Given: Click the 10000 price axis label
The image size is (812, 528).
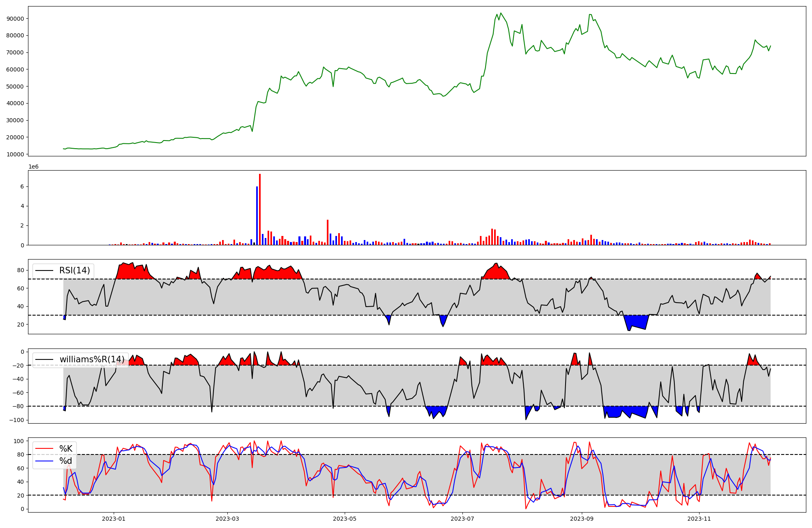Looking at the screenshot, I should [x=15, y=154].
